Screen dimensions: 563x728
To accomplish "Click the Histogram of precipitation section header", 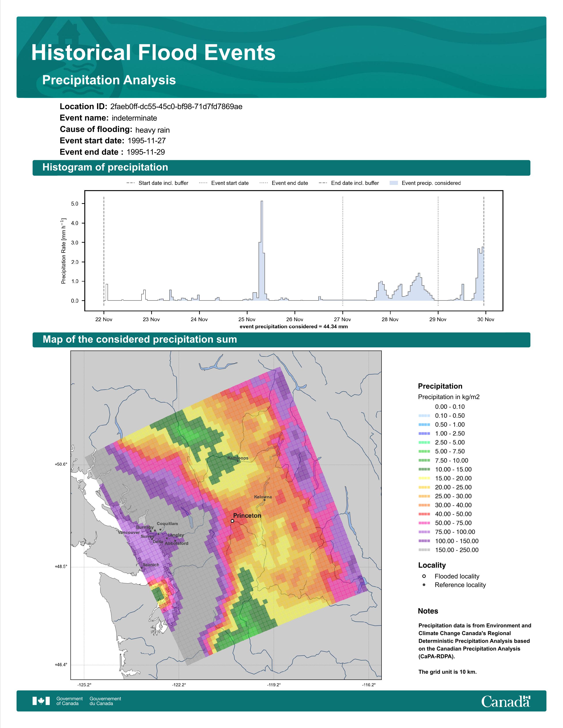I will tap(105, 167).
